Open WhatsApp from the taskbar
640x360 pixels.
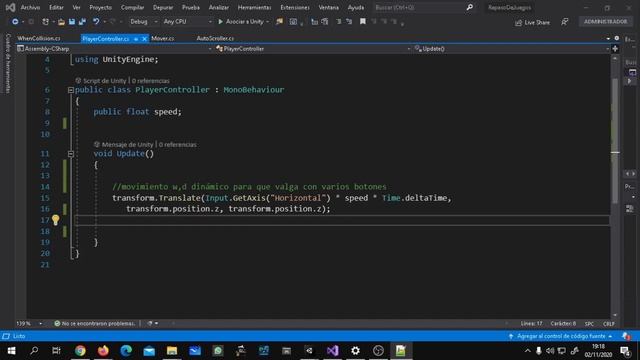click(218, 351)
